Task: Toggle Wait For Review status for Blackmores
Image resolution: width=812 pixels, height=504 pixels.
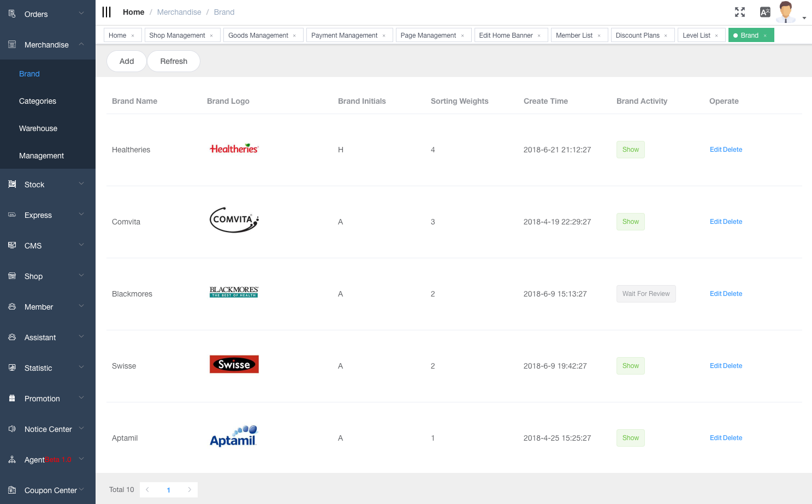Action: pyautogui.click(x=645, y=294)
